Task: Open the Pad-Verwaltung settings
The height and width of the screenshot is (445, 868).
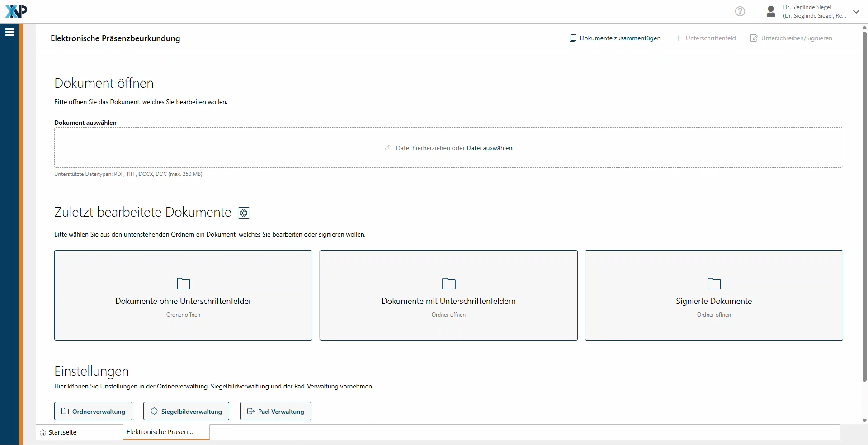Action: pos(275,412)
